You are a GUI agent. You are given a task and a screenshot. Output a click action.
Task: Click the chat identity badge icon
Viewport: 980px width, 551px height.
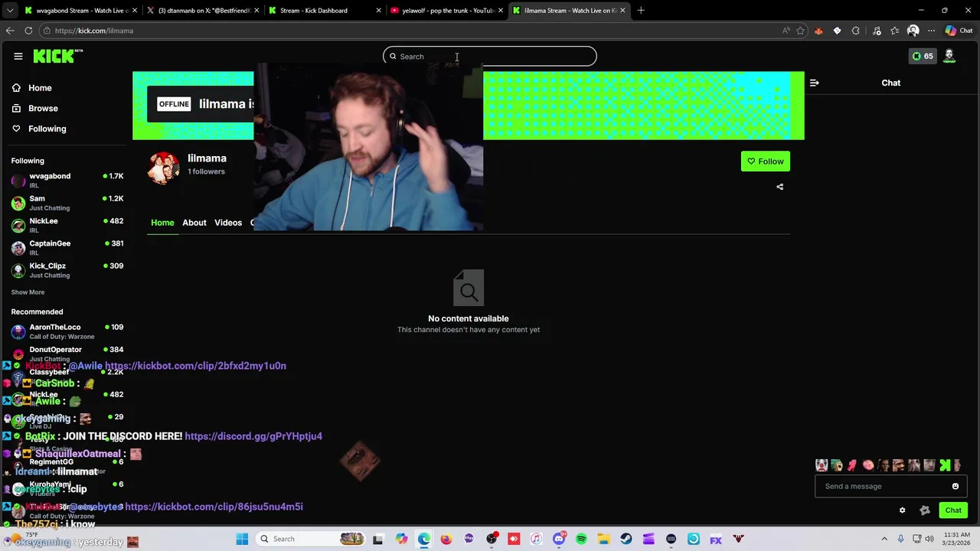[924, 510]
